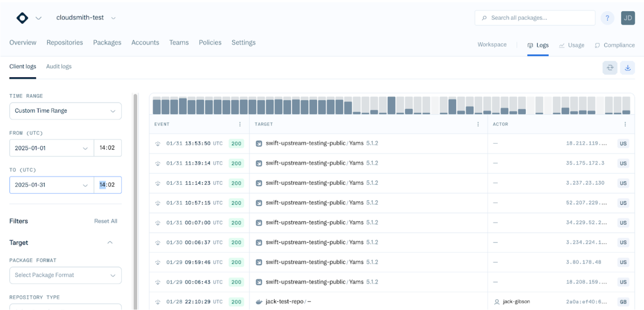The width and height of the screenshot is (644, 310).
Task: Click docker icon beside jack-test-repo
Action: tap(259, 302)
